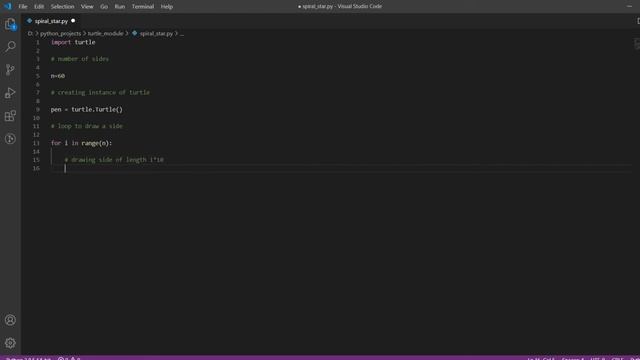640x360 pixels.
Task: Open the Go menu
Action: 104,7
